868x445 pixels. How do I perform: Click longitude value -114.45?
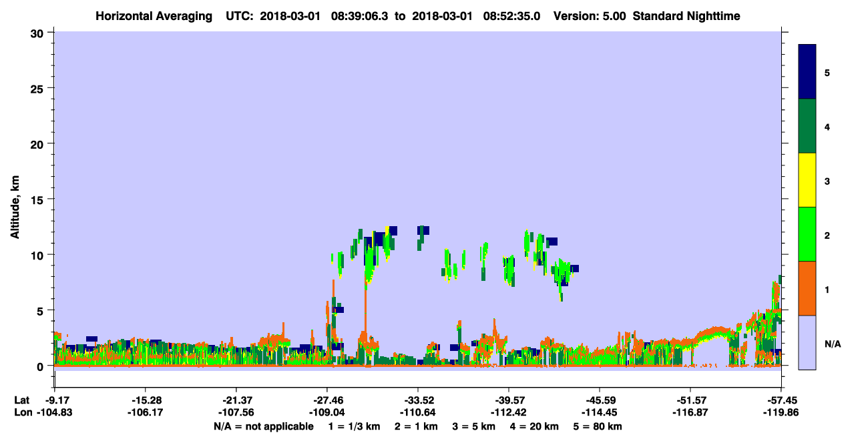(600, 412)
